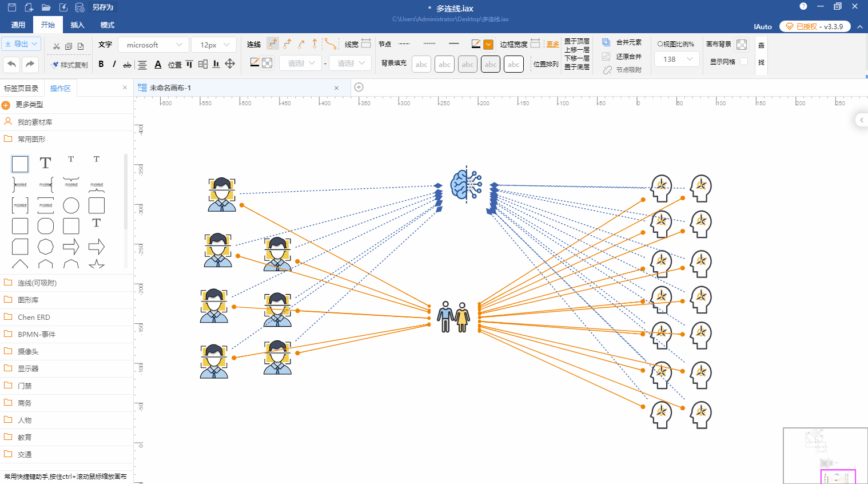Click the orange 更多 link

pyautogui.click(x=552, y=44)
